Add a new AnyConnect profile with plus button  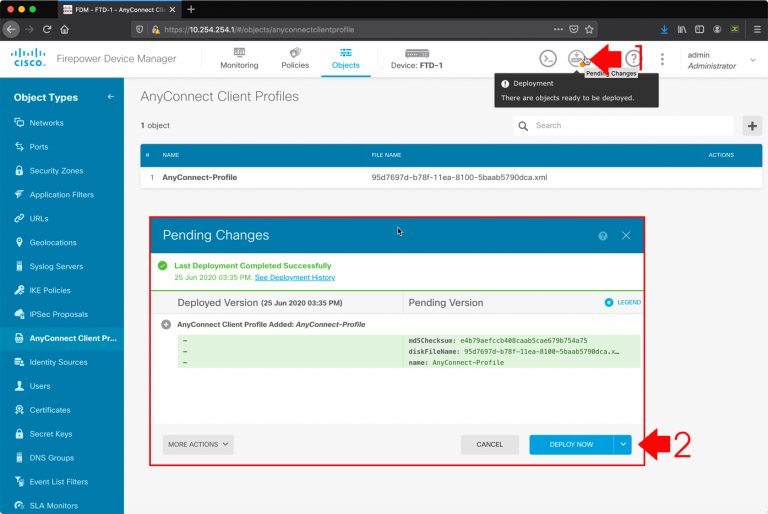point(752,126)
